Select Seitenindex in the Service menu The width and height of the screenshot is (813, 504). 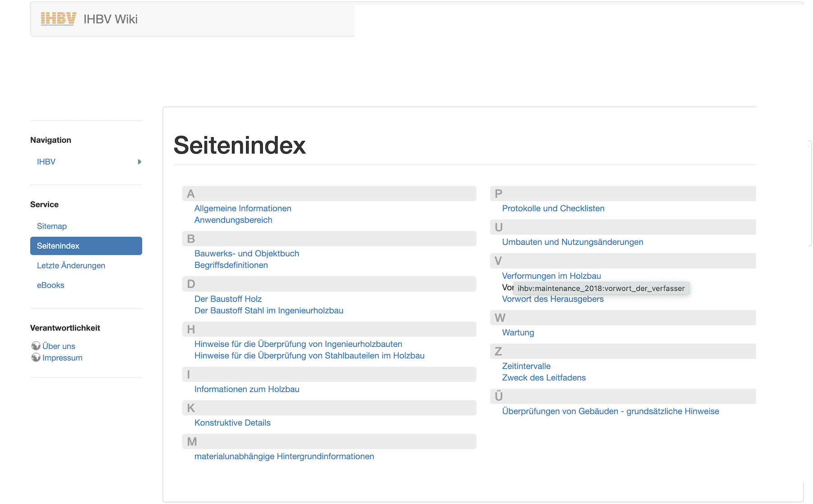[58, 246]
